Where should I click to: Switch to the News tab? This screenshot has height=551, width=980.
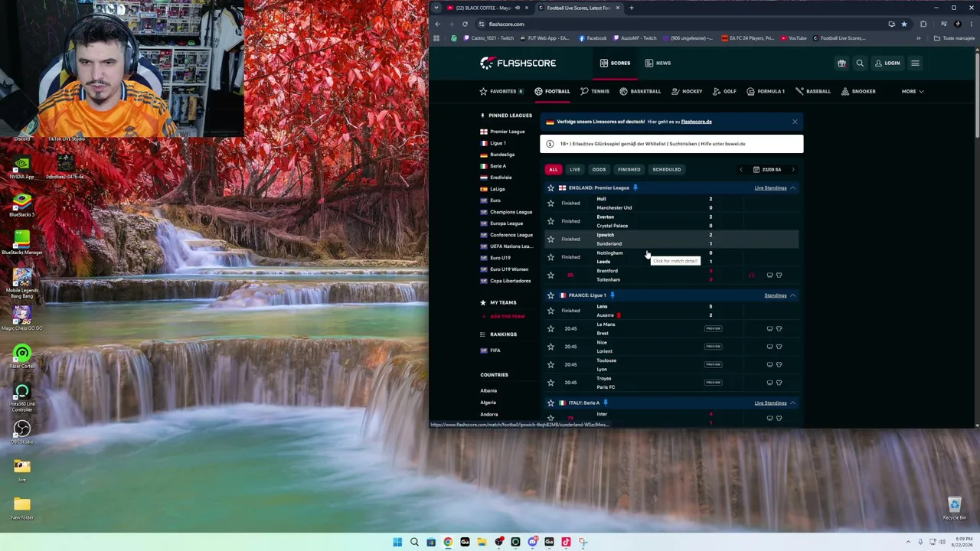pos(658,63)
